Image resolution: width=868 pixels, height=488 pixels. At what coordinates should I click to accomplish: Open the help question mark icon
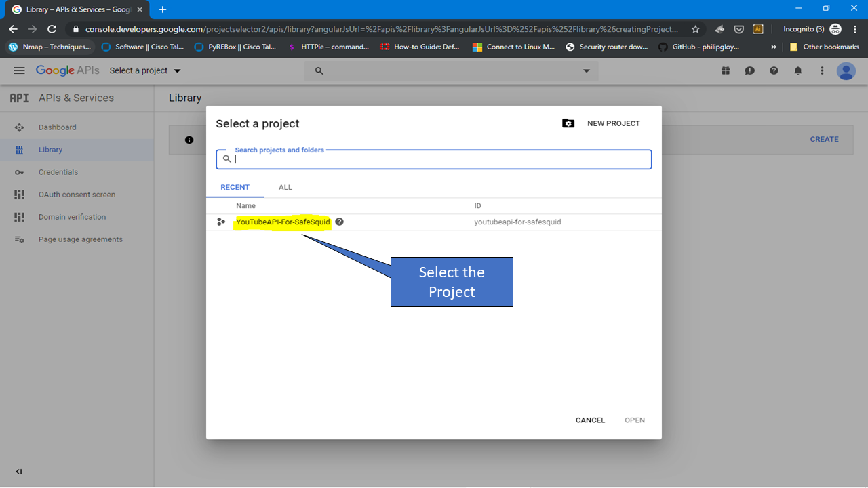pos(774,70)
